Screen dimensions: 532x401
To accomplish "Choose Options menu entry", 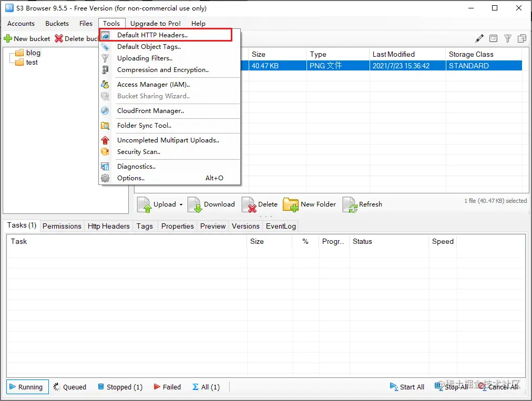I will point(170,178).
